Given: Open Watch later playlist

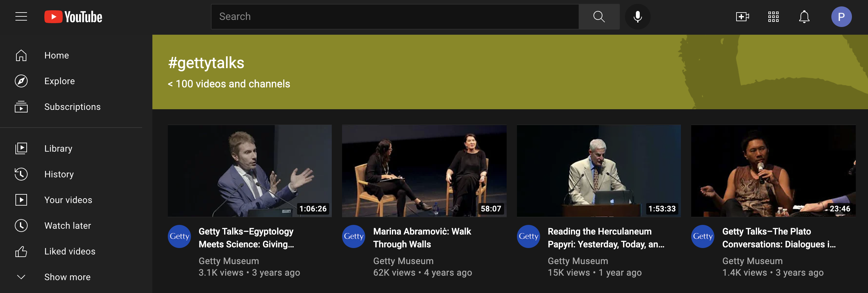Looking at the screenshot, I should tap(68, 226).
